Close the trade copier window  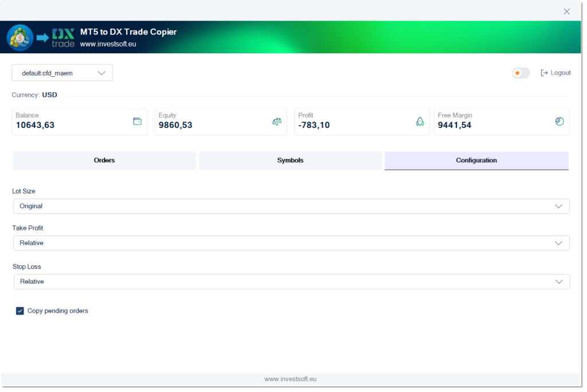567,11
